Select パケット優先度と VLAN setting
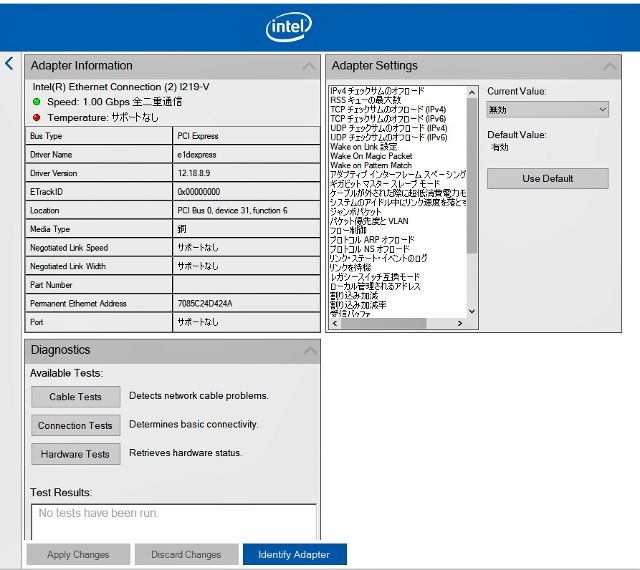The image size is (640, 570). pos(369,221)
